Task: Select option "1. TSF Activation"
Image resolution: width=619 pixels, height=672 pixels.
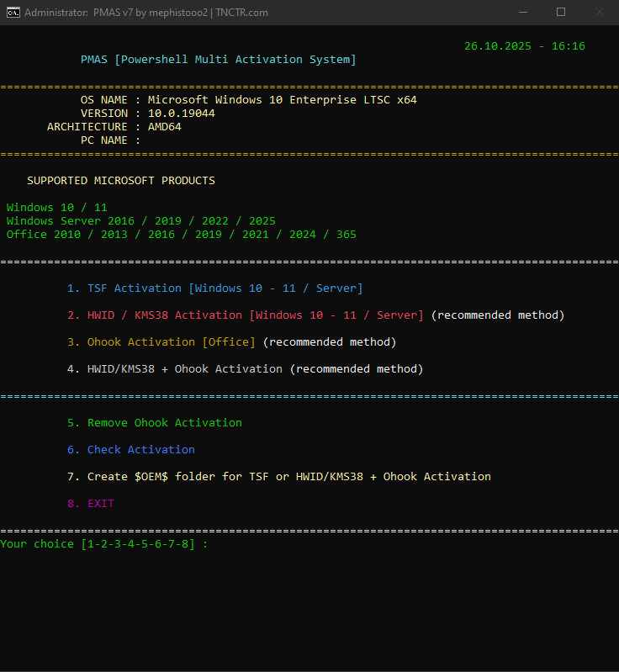Action: (x=214, y=288)
